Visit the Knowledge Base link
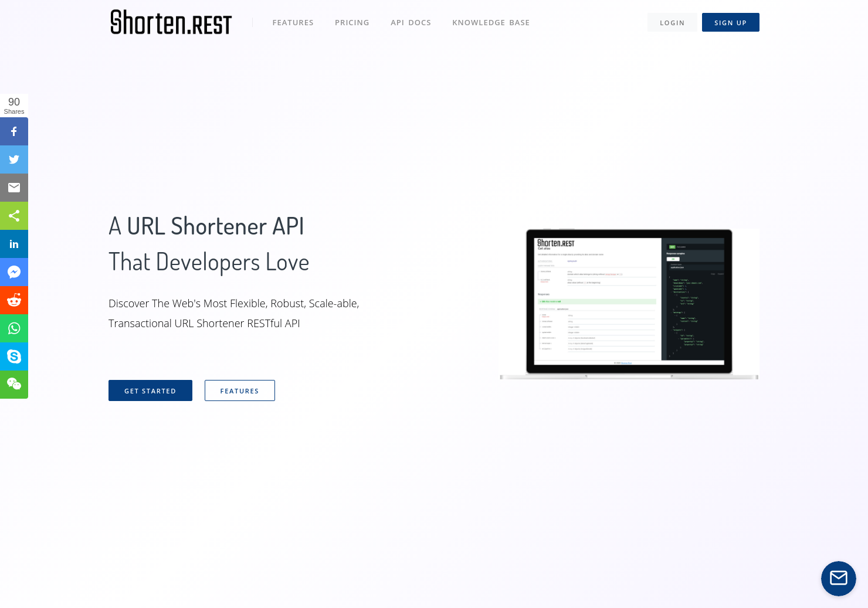This screenshot has height=608, width=868. point(491,23)
